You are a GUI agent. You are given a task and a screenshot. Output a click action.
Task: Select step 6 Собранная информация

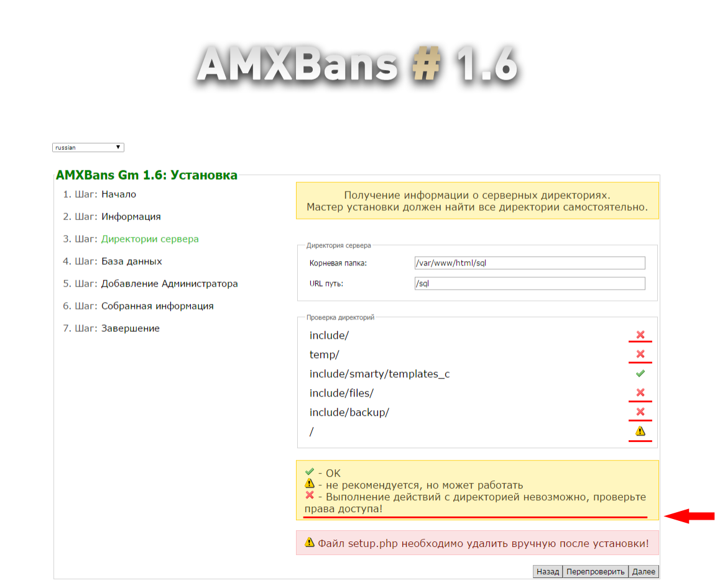pyautogui.click(x=157, y=306)
